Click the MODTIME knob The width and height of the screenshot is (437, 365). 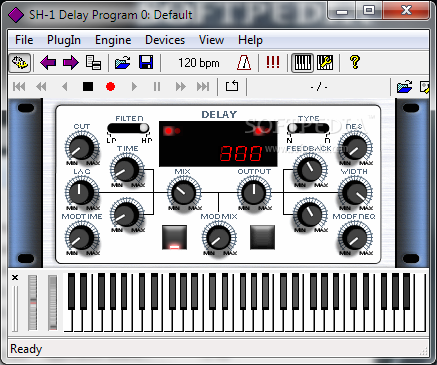tap(82, 237)
